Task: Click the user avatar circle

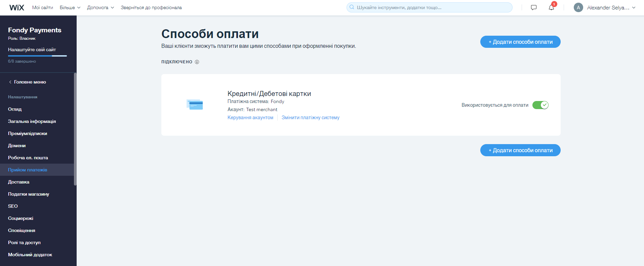Action: (x=578, y=7)
